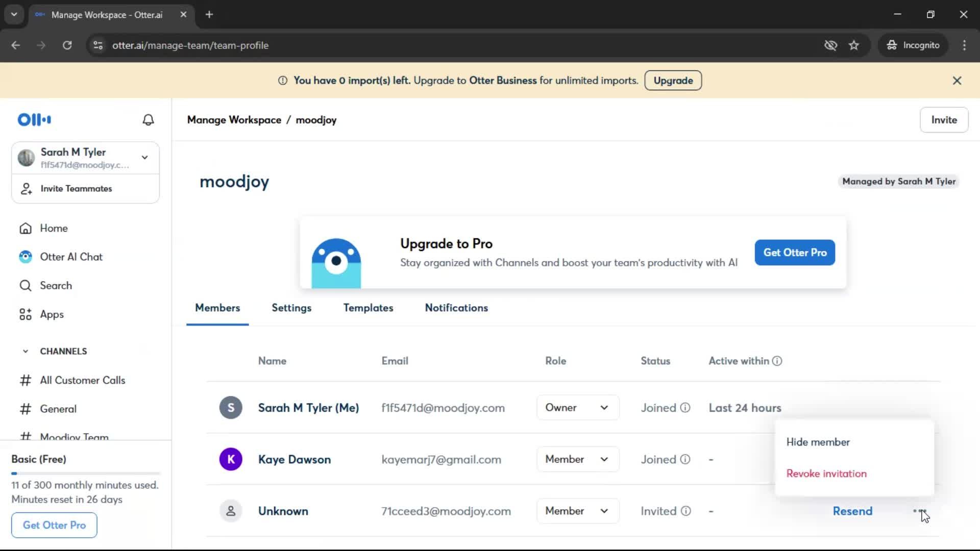Click hash icon for General channel
This screenshot has height=551, width=980.
pos(26,409)
